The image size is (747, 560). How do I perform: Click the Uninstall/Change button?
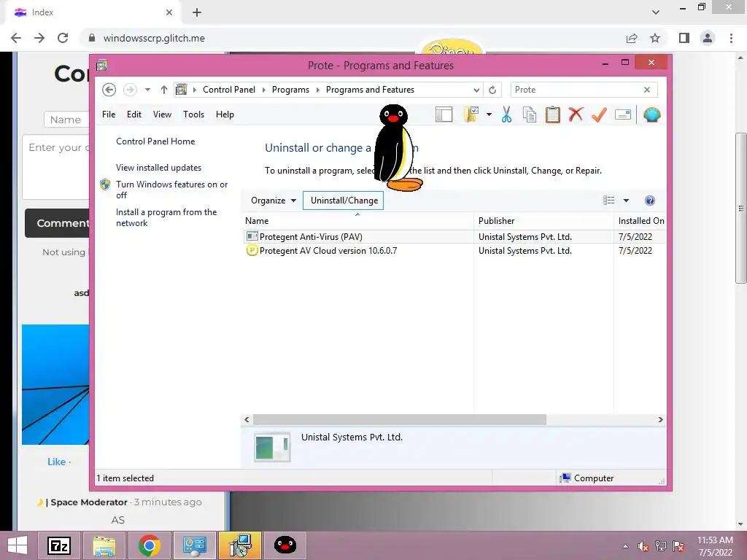pos(344,201)
